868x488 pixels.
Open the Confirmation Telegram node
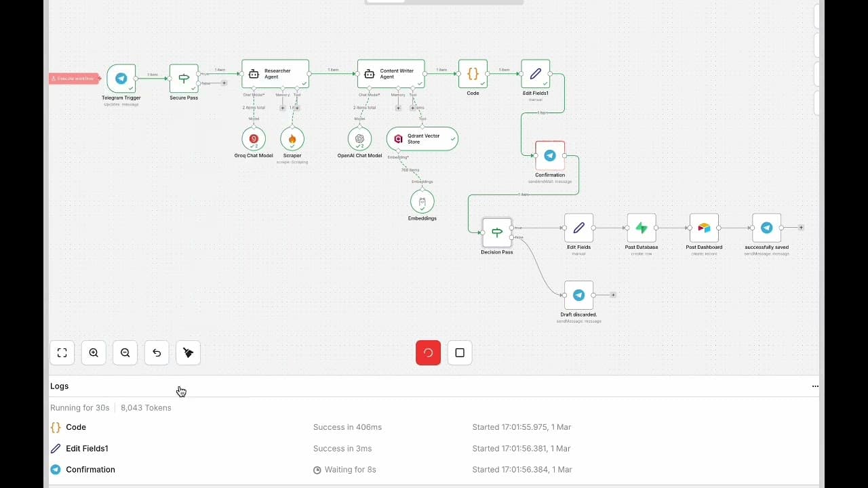(550, 156)
